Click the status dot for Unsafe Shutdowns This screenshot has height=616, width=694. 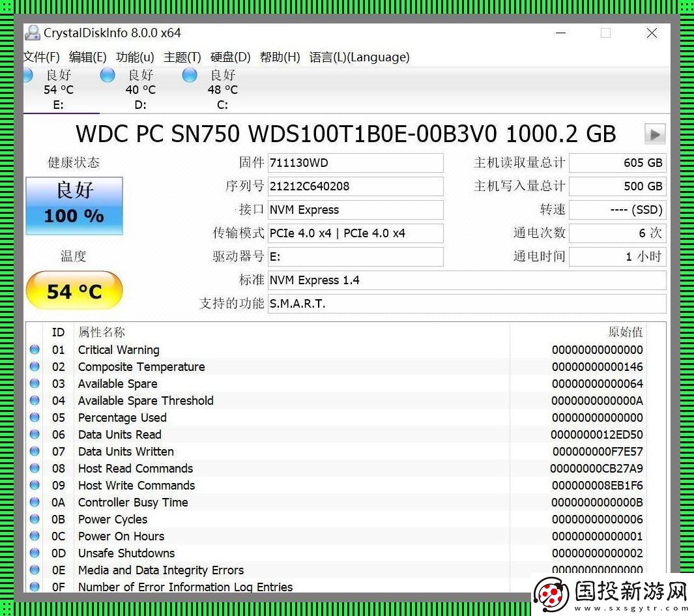click(35, 553)
